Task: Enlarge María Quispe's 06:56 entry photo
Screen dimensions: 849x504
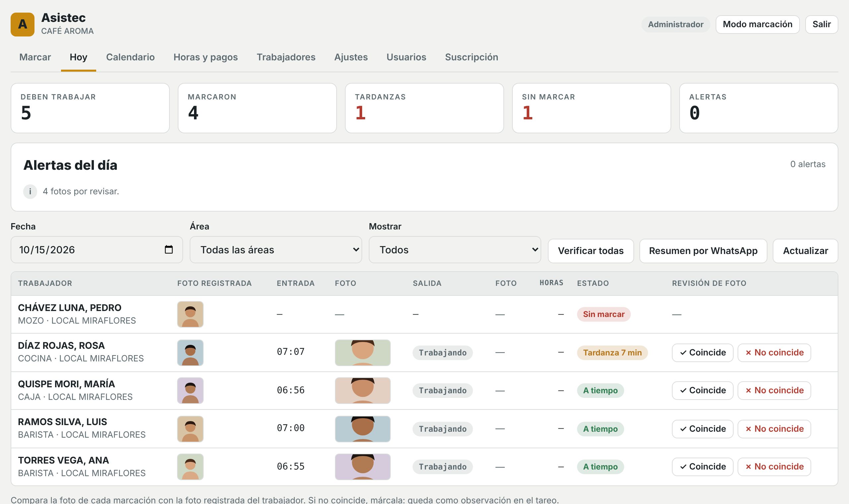Action: (x=363, y=391)
